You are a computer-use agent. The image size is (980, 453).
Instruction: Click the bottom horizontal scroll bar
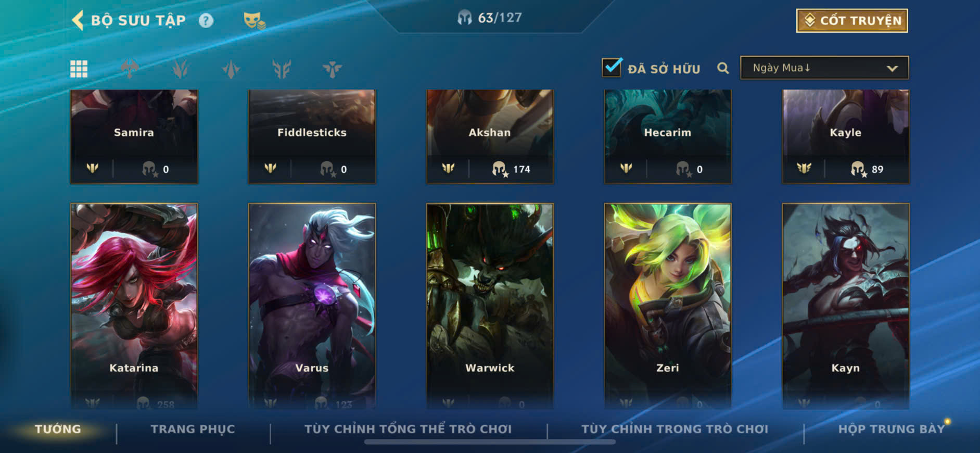(x=490, y=442)
